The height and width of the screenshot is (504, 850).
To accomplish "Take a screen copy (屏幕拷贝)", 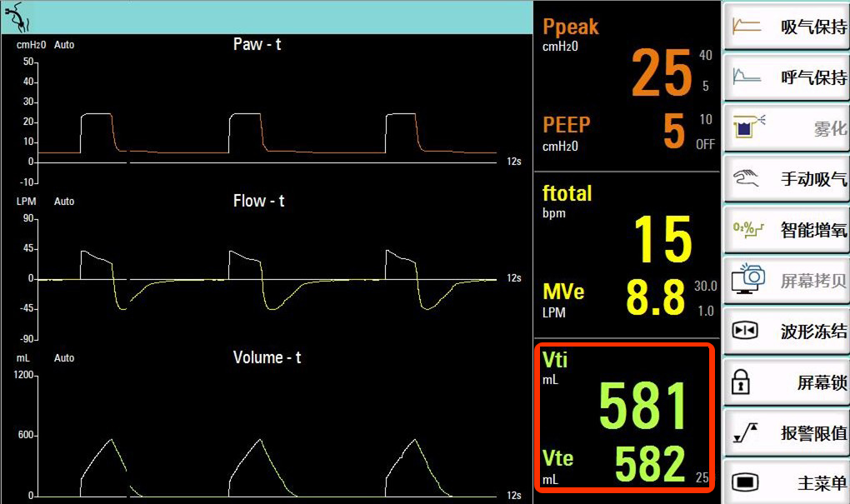I will pyautogui.click(x=787, y=281).
